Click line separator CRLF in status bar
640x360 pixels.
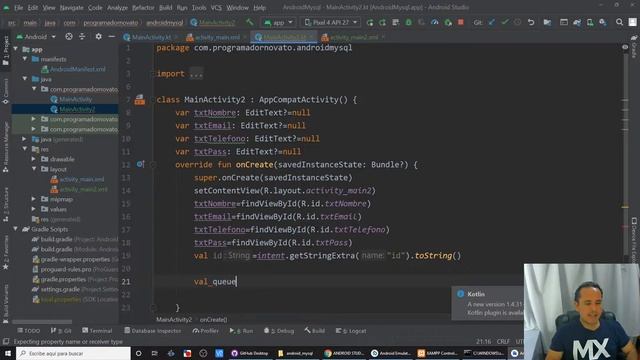click(503, 341)
